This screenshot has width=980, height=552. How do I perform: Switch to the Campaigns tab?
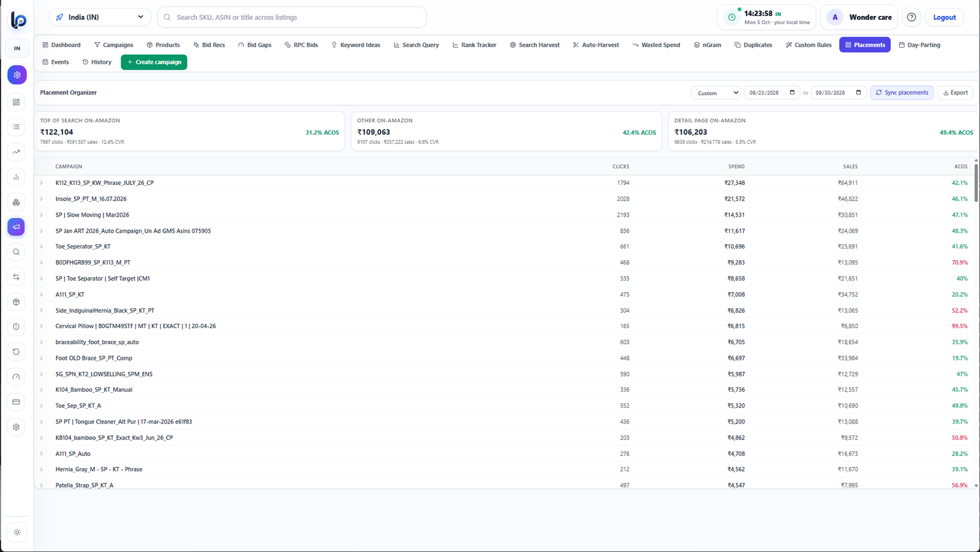[x=114, y=45]
